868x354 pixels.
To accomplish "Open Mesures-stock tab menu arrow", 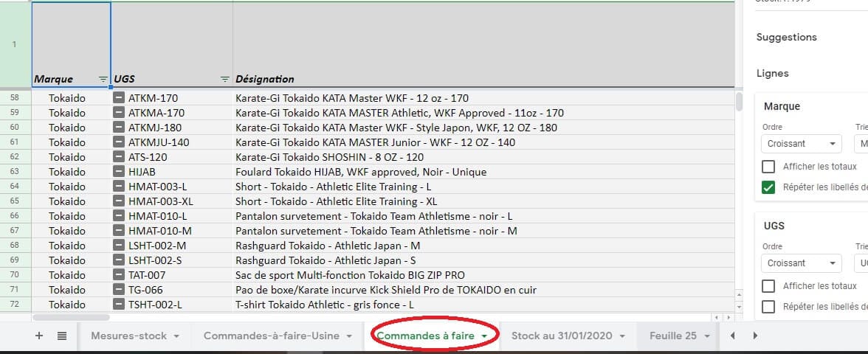I will pos(176,336).
